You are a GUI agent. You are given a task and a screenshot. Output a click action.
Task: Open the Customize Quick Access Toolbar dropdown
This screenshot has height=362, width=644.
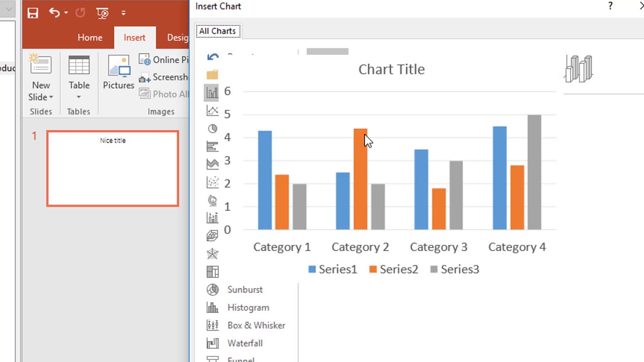point(123,13)
